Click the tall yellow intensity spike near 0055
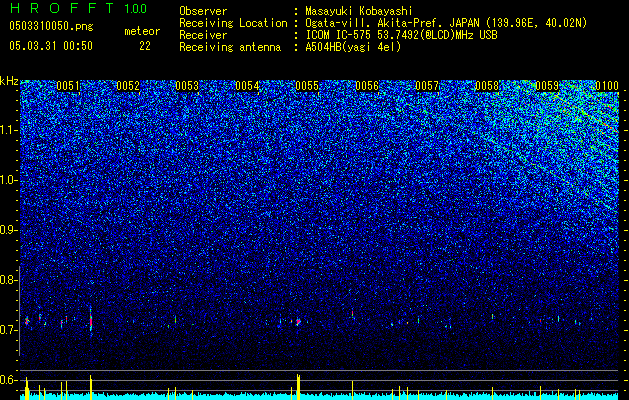Screen dimensions: 629x400 (x=298, y=387)
